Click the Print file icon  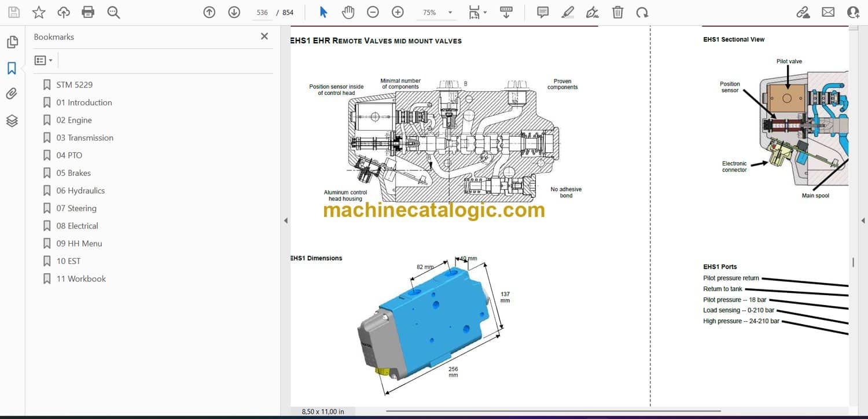tap(88, 12)
